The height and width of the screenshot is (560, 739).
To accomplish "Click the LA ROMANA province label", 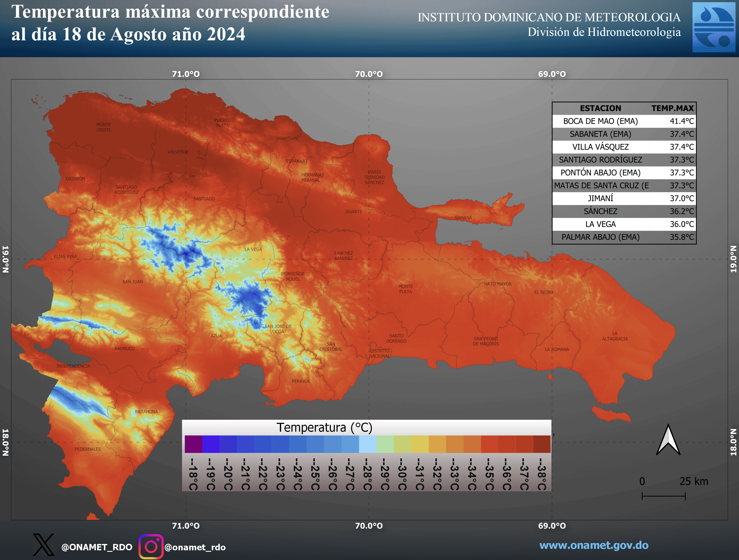I will coord(557,349).
